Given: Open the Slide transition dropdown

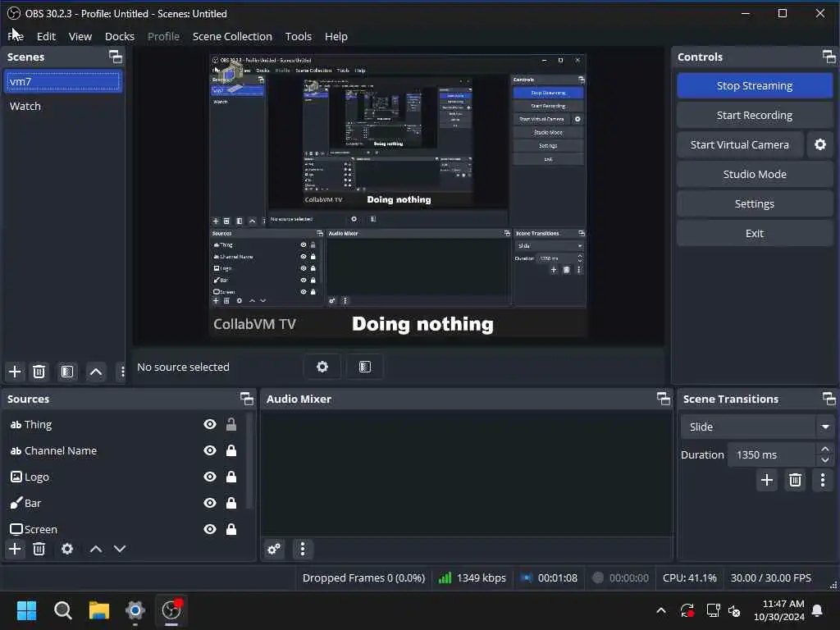Looking at the screenshot, I should [x=757, y=427].
